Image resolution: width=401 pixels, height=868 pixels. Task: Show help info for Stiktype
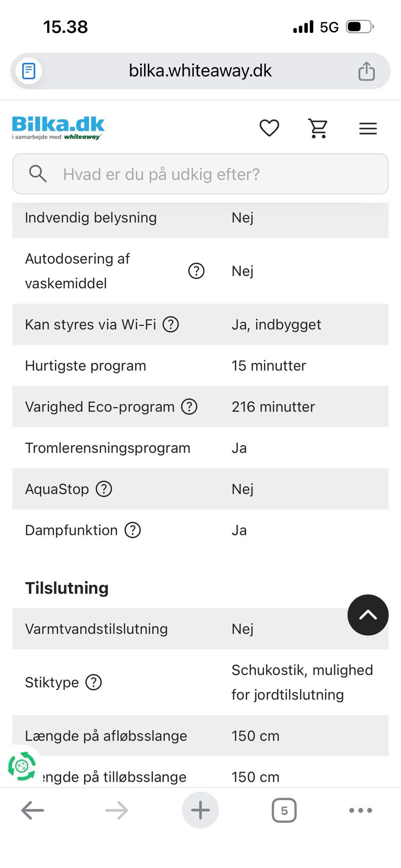94,683
